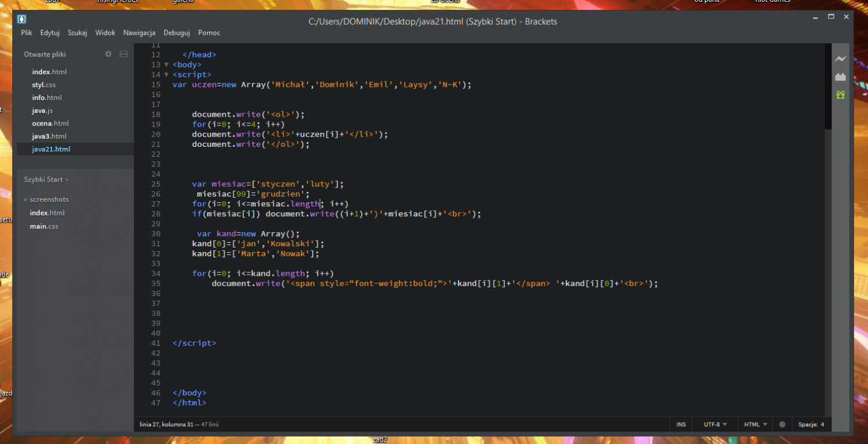Screen dimensions: 868x444
Task: Click line number 27 in gutter
Action: 155,203
